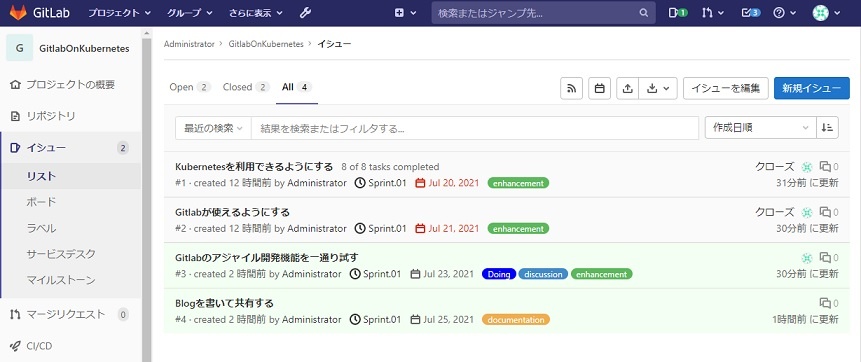This screenshot has width=861, height=362.
Task: Click the Sprint.01 milestone on issue #1
Action: (381, 183)
